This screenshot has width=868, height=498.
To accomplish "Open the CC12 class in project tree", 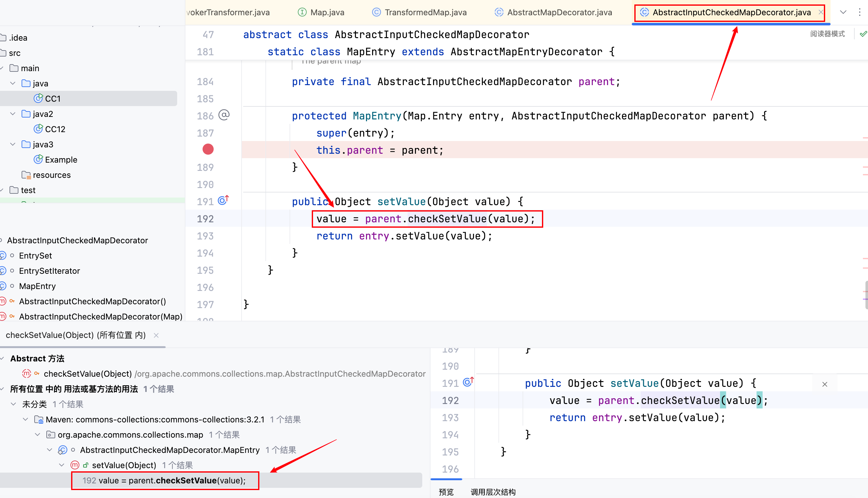I will [x=55, y=129].
